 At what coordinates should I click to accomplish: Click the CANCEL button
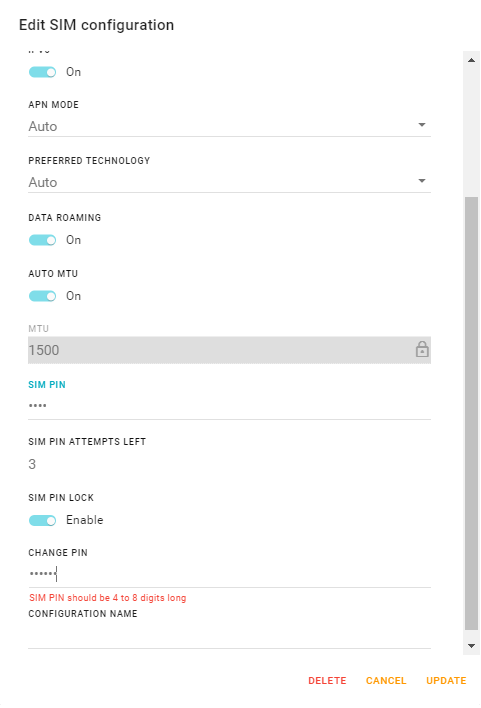click(386, 680)
